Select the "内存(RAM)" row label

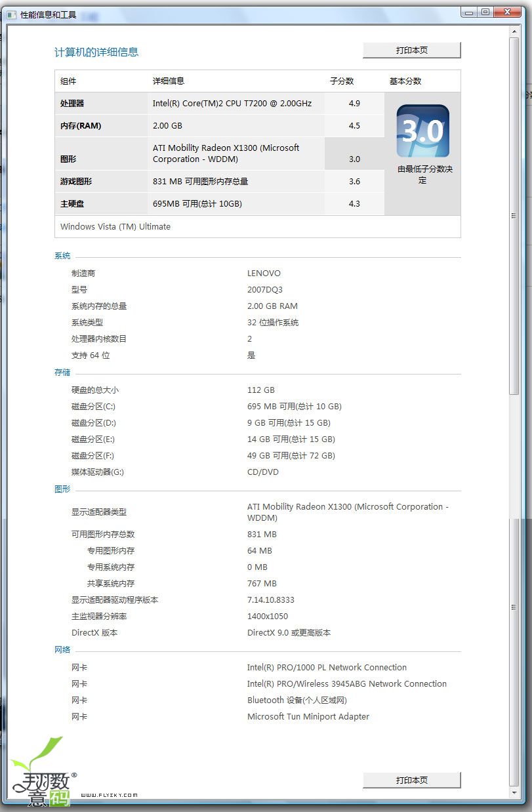point(81,126)
